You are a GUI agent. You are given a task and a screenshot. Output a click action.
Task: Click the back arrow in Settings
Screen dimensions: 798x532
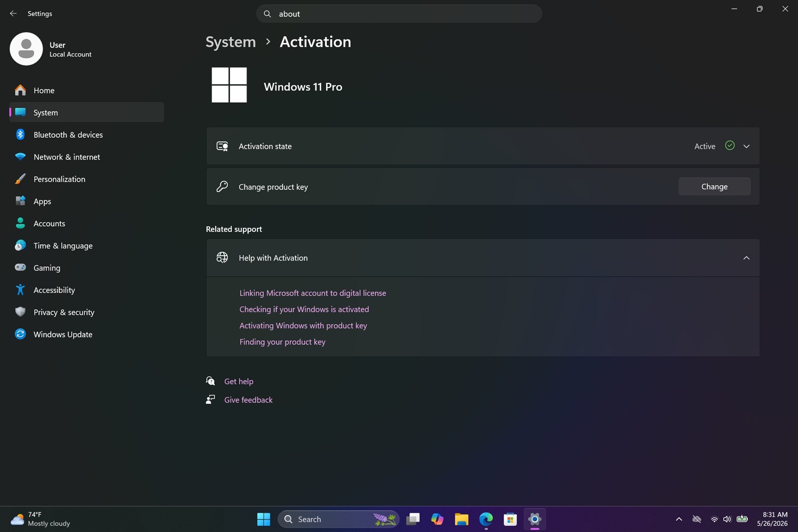(13, 13)
